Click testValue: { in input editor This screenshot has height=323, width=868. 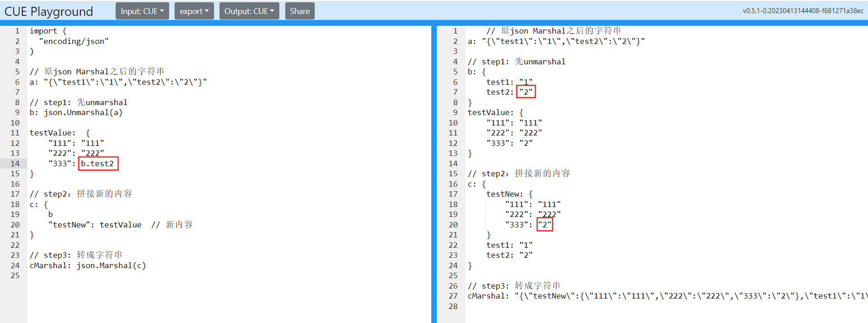[x=60, y=133]
